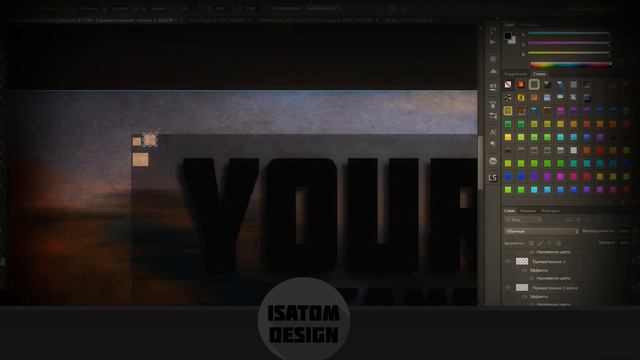Screen dimensions: 640x360
Task: Pick a color from the spectrum ramp
Action: pos(571,64)
